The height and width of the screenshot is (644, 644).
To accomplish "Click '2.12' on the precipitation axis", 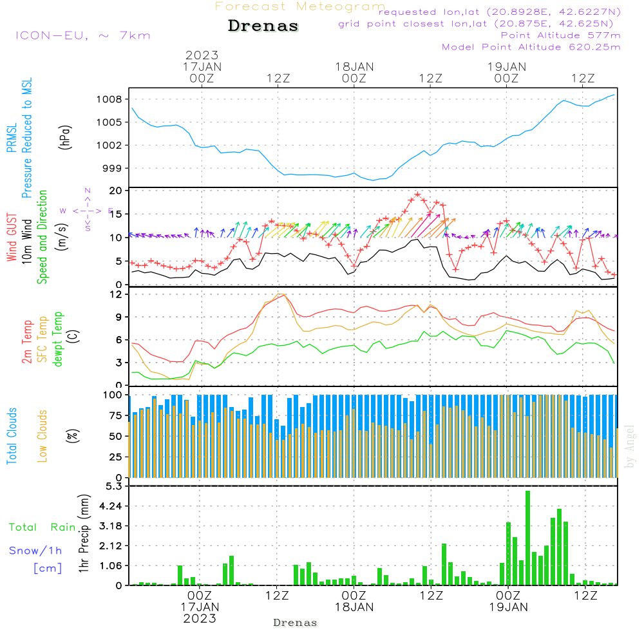I will [111, 546].
